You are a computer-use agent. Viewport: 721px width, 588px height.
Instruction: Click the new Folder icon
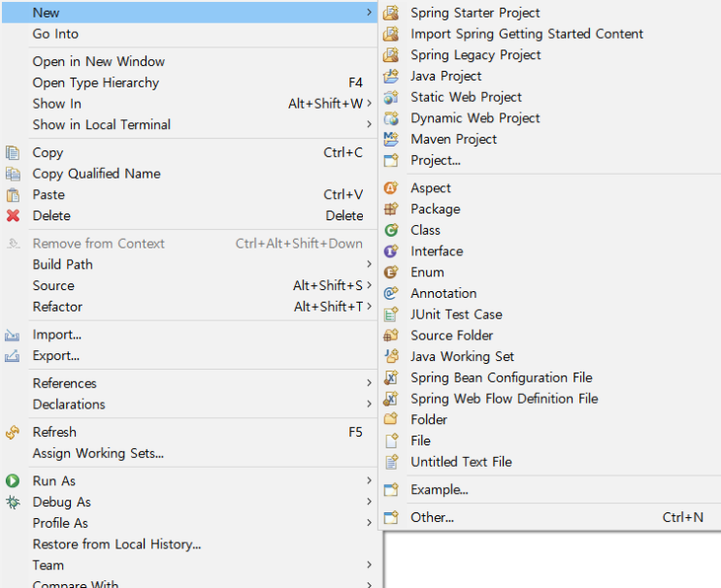pos(391,419)
